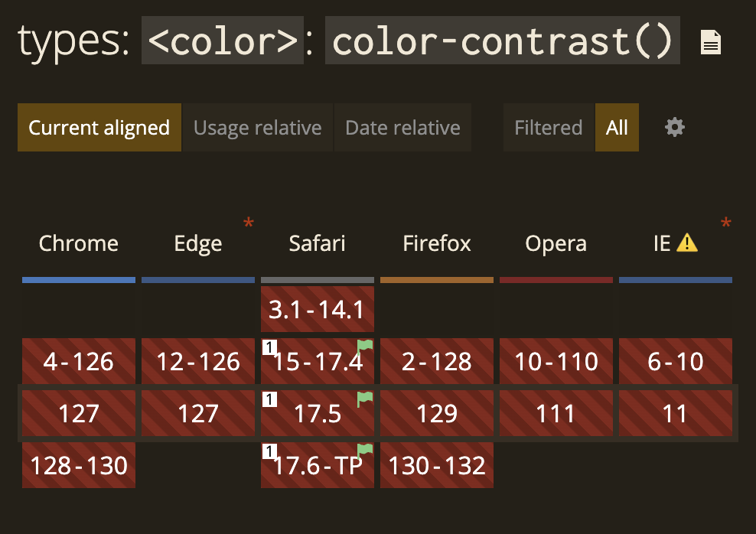The height and width of the screenshot is (534, 756).
Task: Open the settings gear icon
Action: [675, 127]
